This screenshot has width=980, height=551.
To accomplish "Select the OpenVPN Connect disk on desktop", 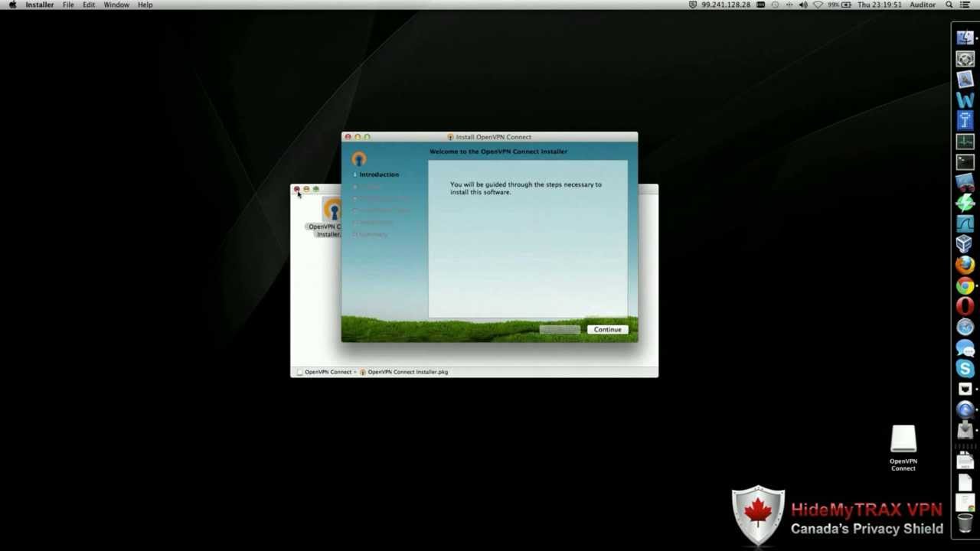I will 903,448.
